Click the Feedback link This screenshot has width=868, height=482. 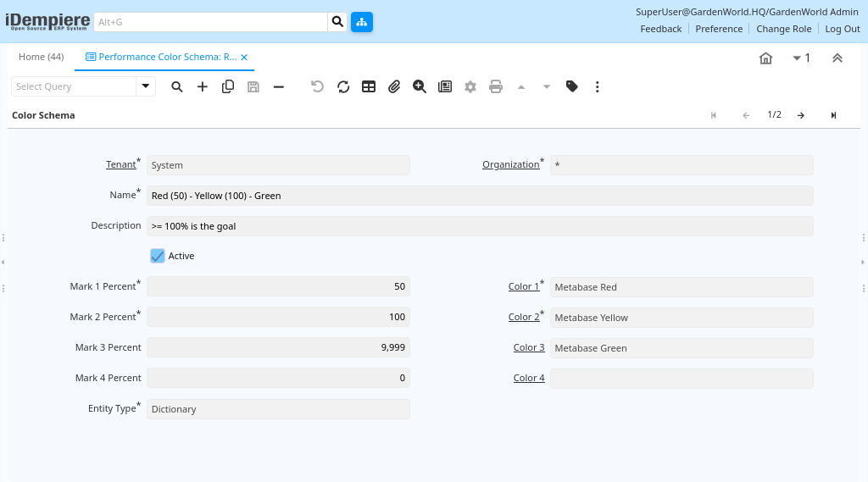[x=660, y=29]
